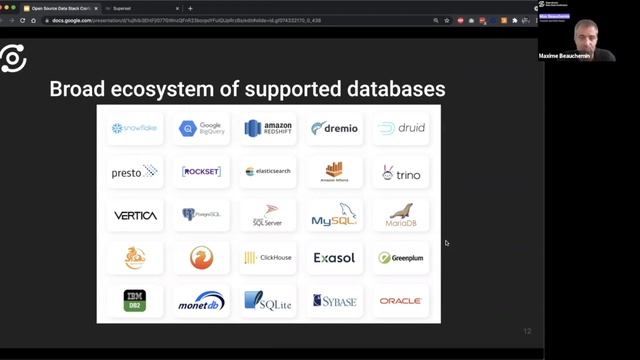Viewport: 640px width, 360px height.
Task: Click the orange animal logo card left of Firebird
Action: [x=135, y=258]
